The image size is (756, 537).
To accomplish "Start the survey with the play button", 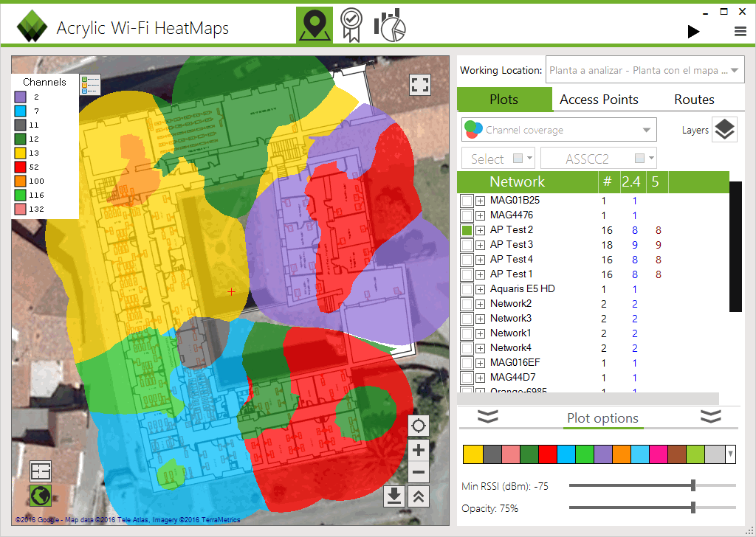I will (693, 32).
